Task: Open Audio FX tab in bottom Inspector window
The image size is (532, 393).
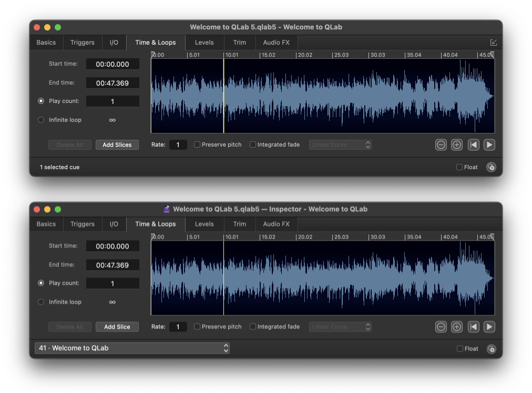Action: pos(277,224)
